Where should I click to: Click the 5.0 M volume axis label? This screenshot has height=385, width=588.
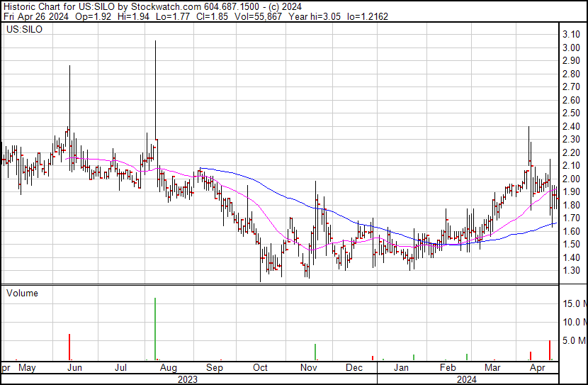(573, 340)
